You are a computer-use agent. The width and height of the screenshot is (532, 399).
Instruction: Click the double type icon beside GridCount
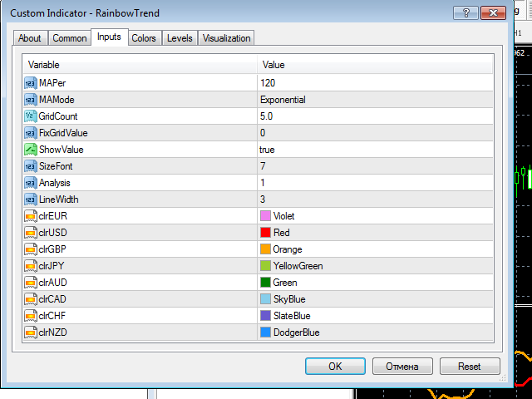tap(30, 116)
